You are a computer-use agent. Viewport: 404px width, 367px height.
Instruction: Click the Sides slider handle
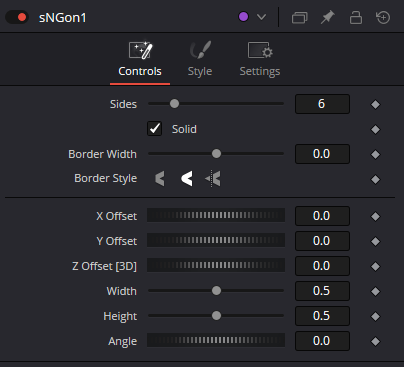174,104
